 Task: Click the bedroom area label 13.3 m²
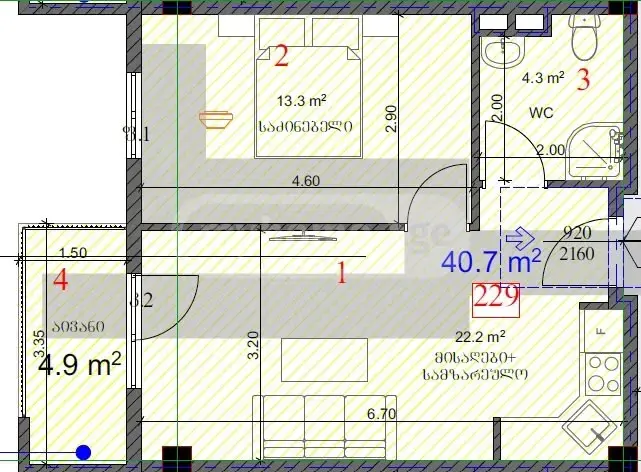[302, 101]
